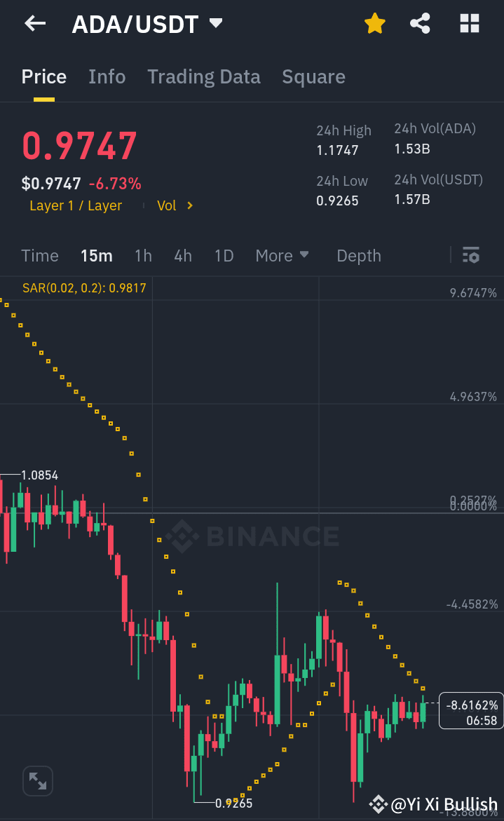Switch to the Trading Data tab
This screenshot has width=504, height=821.
pyautogui.click(x=204, y=76)
